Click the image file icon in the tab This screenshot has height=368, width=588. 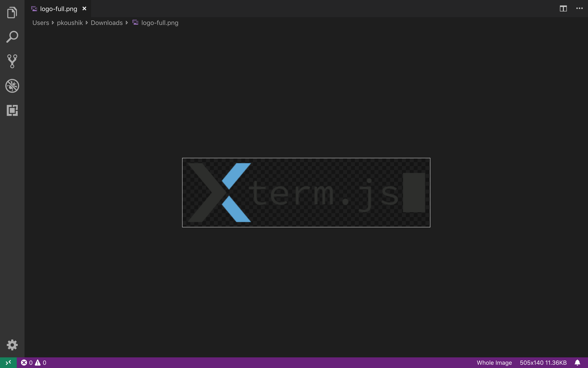point(34,9)
